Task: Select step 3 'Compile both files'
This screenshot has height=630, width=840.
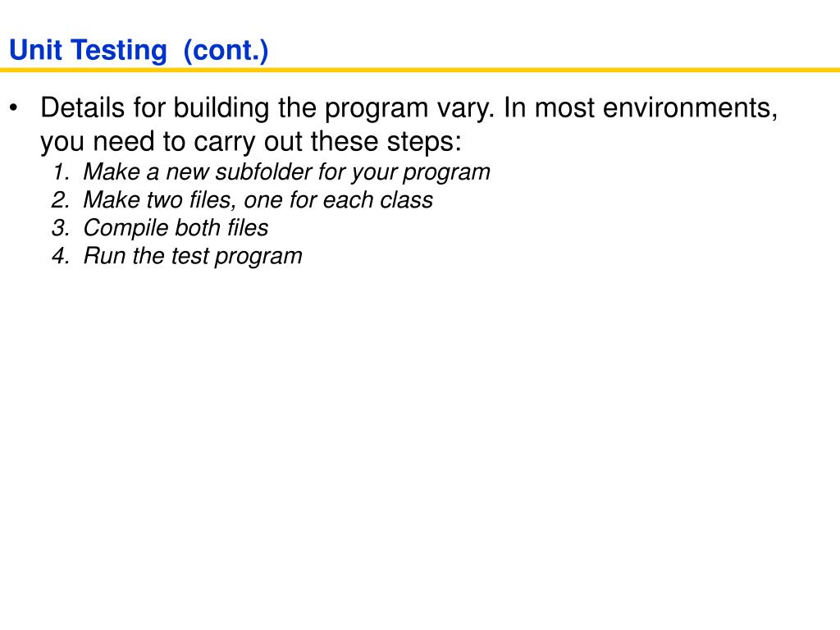Action: coord(176,228)
